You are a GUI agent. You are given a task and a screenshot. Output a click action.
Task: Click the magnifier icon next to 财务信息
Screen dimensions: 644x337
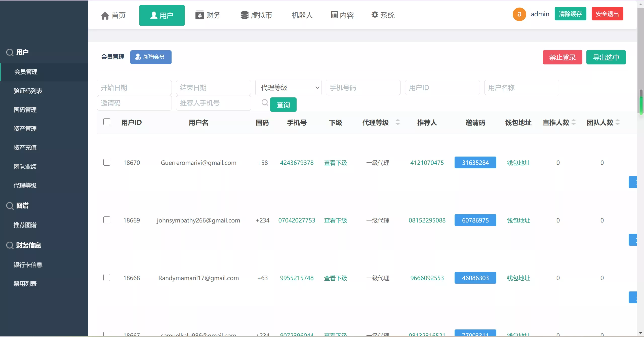(10, 245)
